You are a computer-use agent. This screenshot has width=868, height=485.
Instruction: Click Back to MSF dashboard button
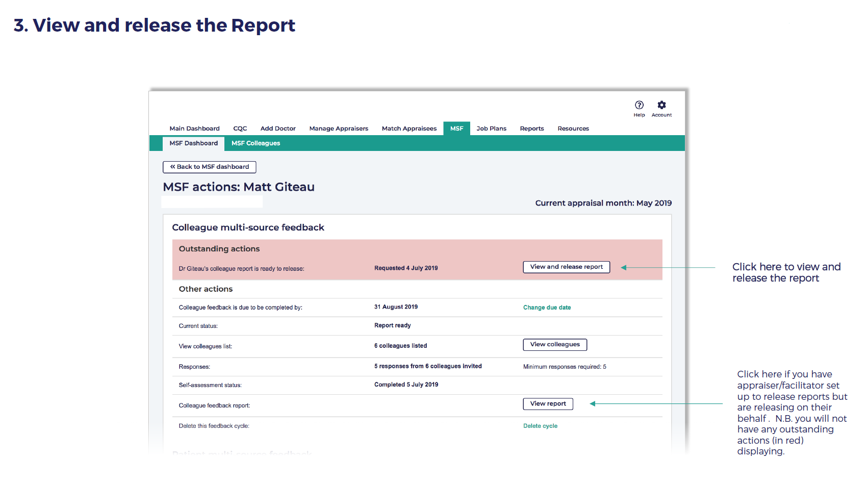[x=209, y=167]
